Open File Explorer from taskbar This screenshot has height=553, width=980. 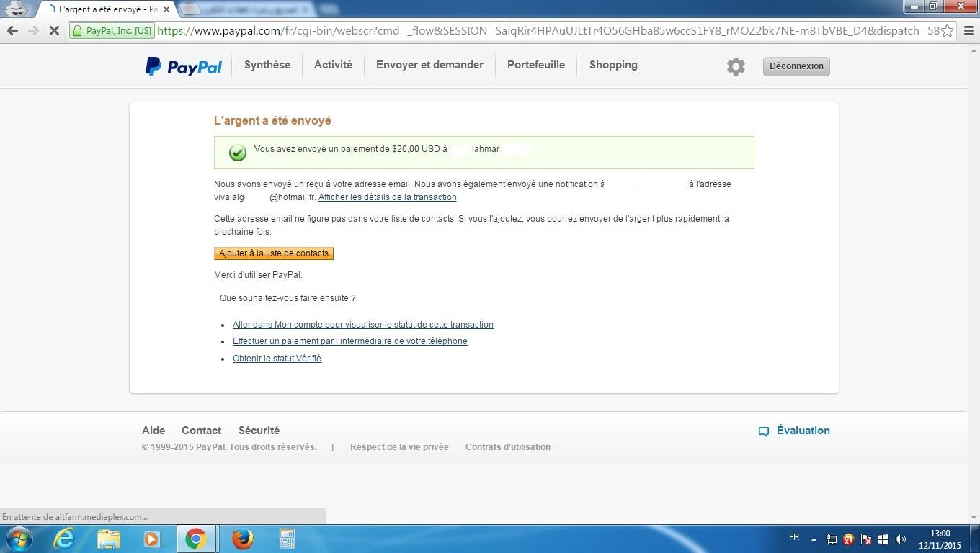(109, 539)
